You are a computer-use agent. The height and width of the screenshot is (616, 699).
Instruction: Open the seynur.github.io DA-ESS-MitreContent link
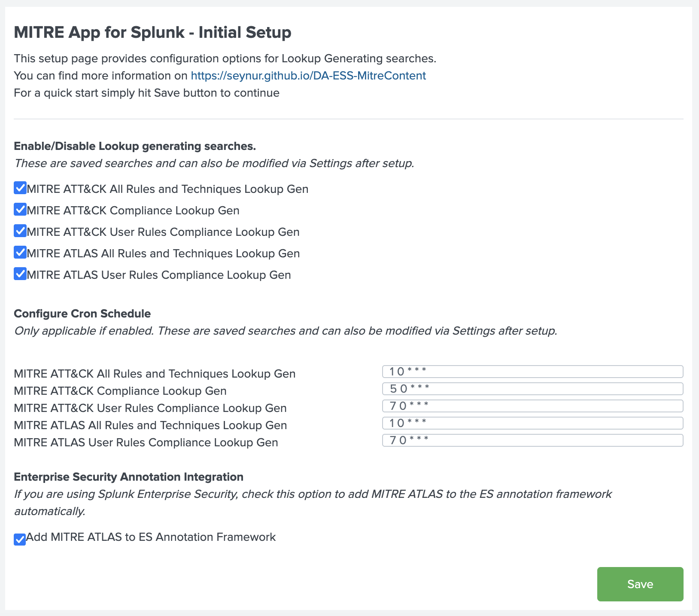[x=308, y=76]
